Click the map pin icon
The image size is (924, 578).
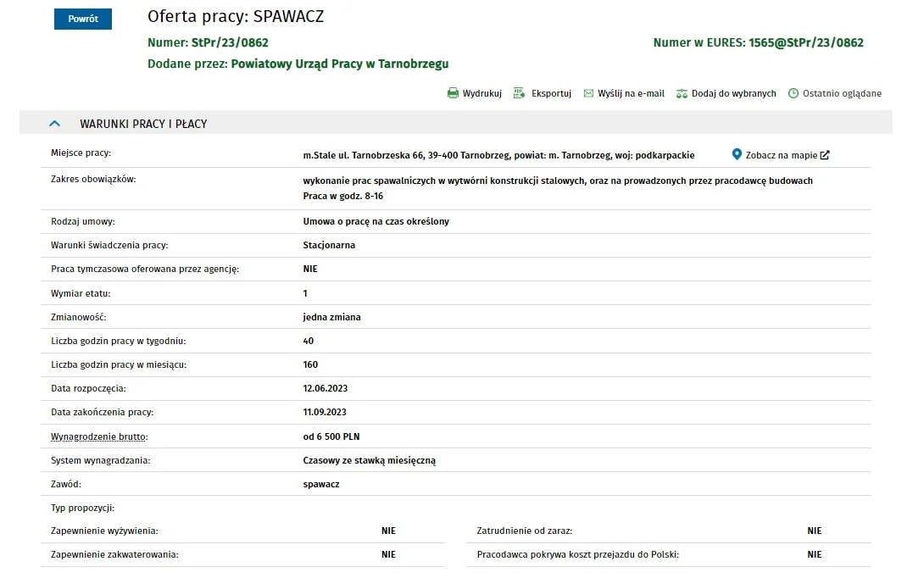point(737,154)
